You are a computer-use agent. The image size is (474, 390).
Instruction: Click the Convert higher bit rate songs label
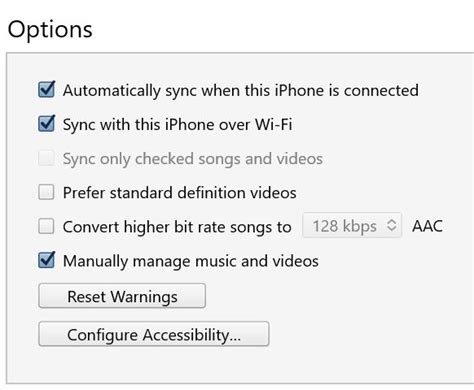pyautogui.click(x=177, y=227)
